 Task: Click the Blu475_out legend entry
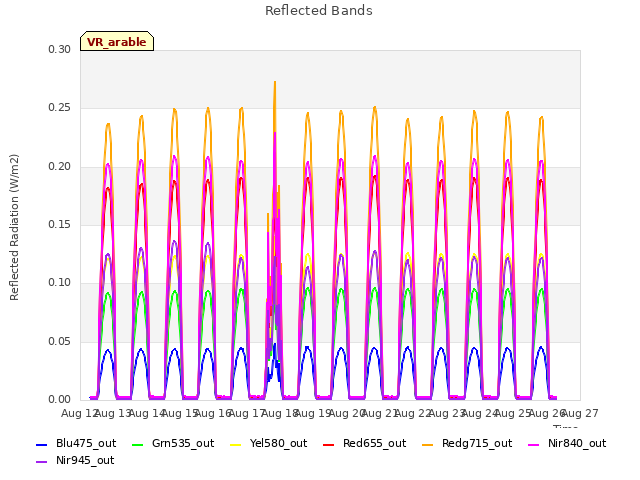click(76, 443)
